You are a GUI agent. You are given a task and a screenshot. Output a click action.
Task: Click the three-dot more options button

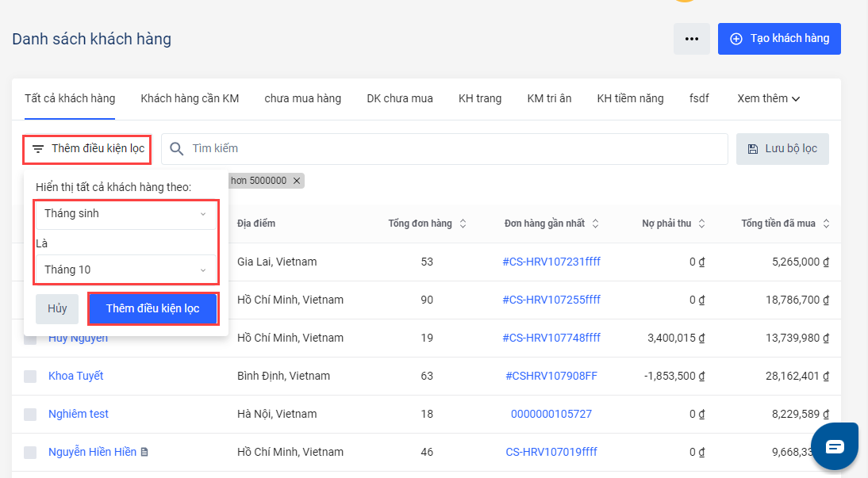tap(691, 39)
